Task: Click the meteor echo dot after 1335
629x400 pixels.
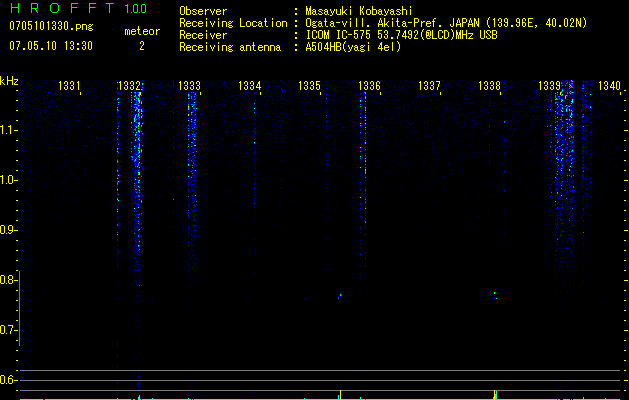Action: tap(340, 296)
